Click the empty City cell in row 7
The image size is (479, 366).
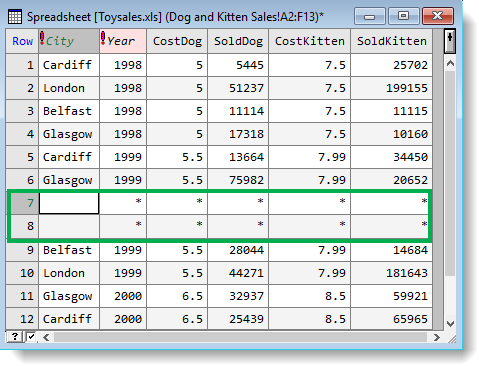click(x=69, y=203)
